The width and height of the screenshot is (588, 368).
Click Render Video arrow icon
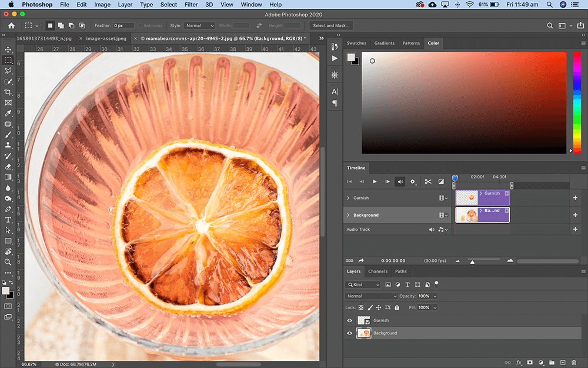(x=361, y=261)
